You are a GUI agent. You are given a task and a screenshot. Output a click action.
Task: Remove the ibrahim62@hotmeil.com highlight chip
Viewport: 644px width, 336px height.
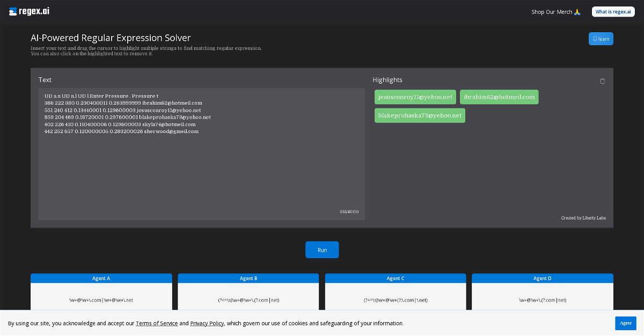coord(499,97)
